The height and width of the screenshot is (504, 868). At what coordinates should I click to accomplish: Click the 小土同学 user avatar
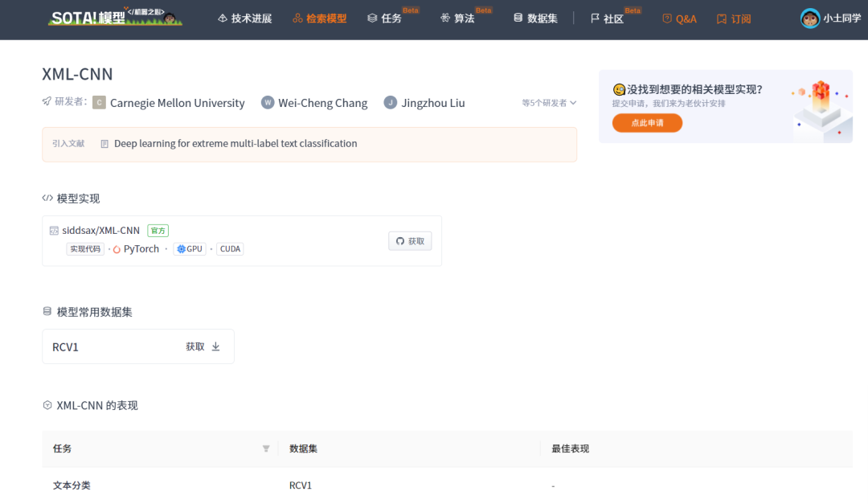point(809,18)
